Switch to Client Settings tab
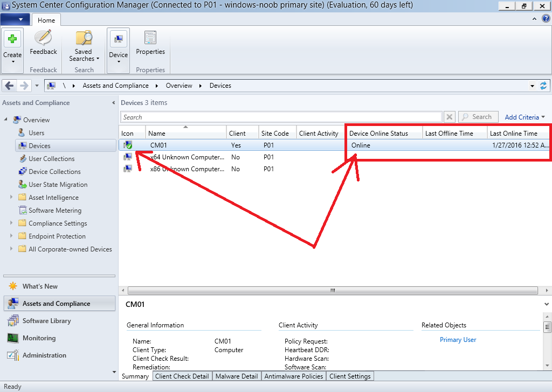The image size is (552, 392). tap(350, 376)
